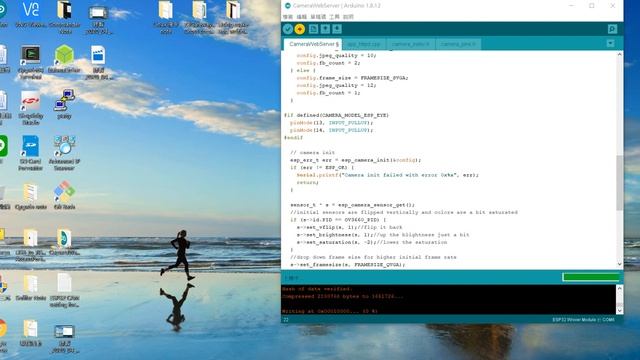The width and height of the screenshot is (640, 360).
Task: Select the Arduino window Maximize button
Action: click(x=591, y=6)
